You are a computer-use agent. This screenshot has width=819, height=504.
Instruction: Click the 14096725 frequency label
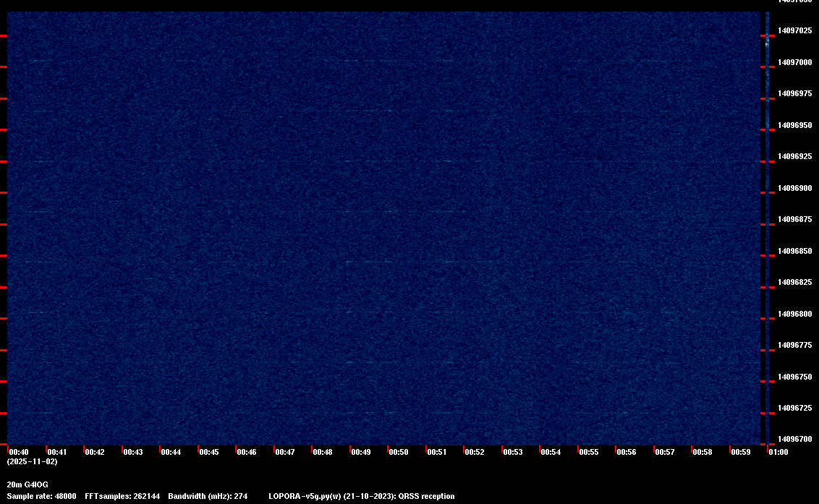point(795,408)
